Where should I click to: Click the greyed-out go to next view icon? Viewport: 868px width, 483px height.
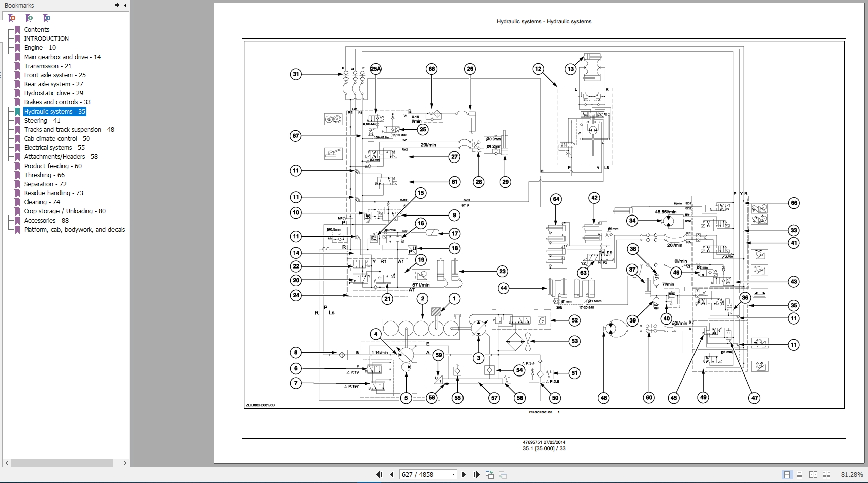502,474
